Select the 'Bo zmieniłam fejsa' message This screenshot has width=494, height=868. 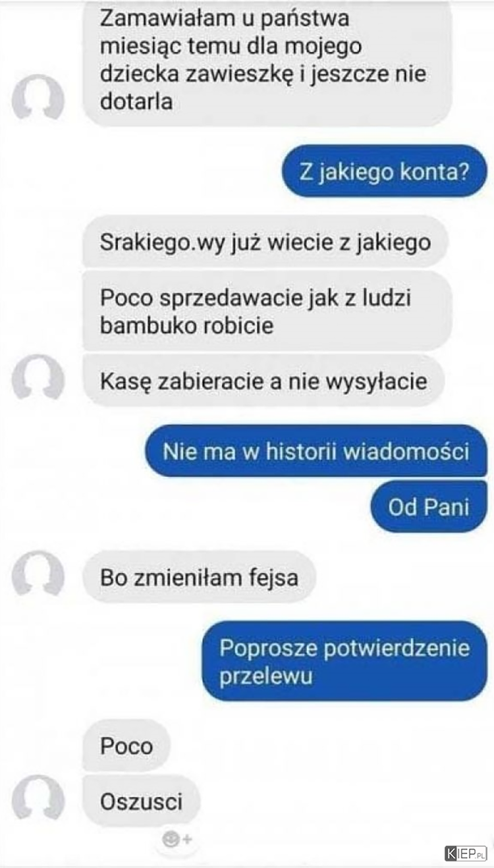pos(200,577)
